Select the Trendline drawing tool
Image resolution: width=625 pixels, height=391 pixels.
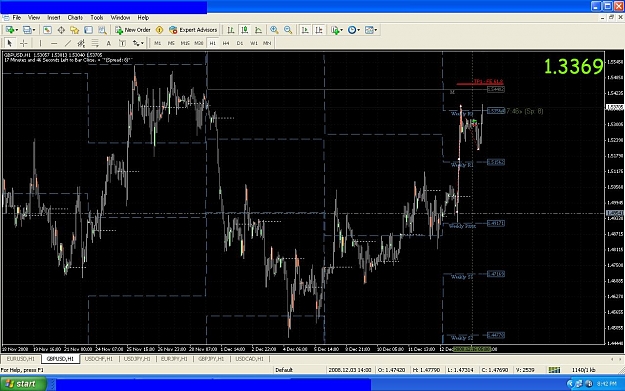pyautogui.click(x=68, y=43)
